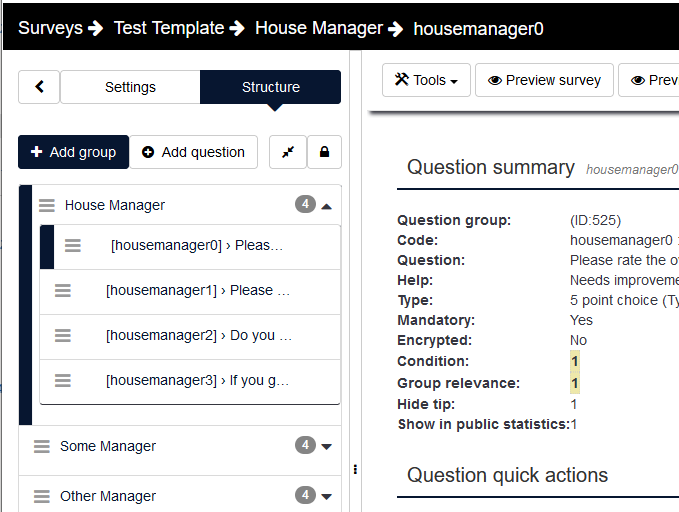This screenshot has height=512, width=679.
Task: Click drag handle beside housemanager2 question
Action: coord(63,335)
